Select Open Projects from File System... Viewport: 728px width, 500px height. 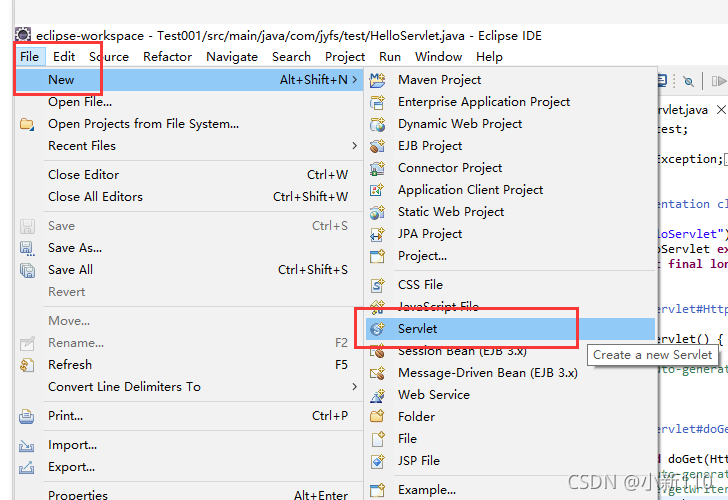click(189, 124)
